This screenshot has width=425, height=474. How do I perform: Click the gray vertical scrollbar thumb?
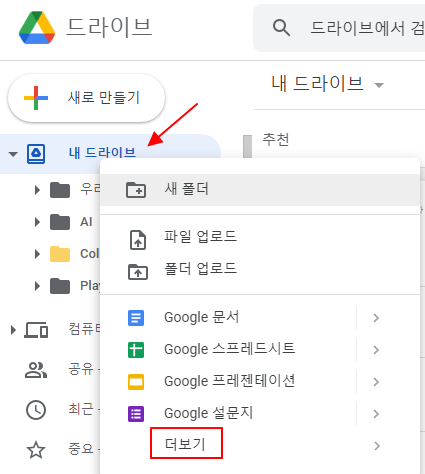click(247, 147)
